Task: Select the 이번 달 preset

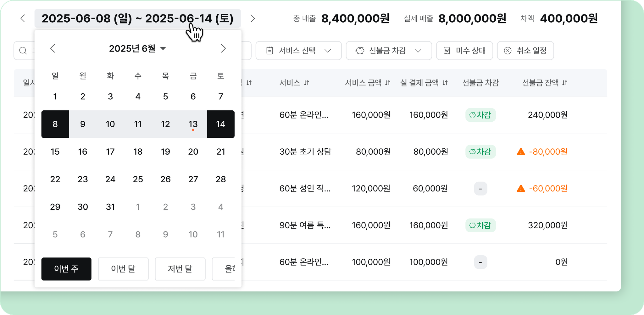Action: coord(123,269)
